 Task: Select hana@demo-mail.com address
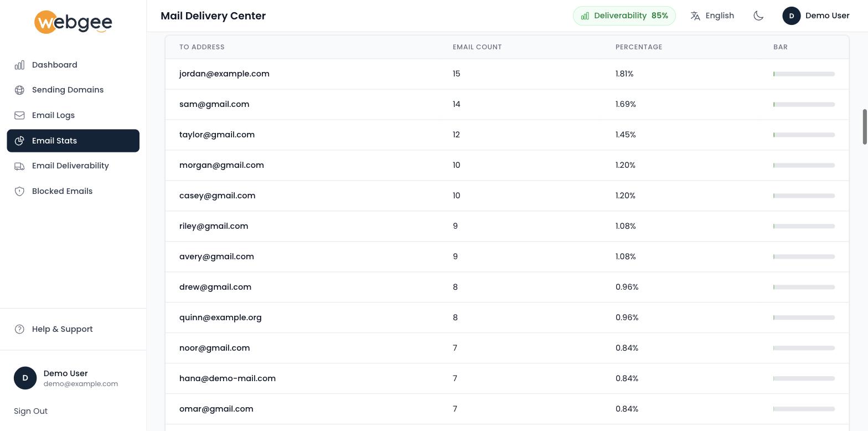pyautogui.click(x=228, y=378)
